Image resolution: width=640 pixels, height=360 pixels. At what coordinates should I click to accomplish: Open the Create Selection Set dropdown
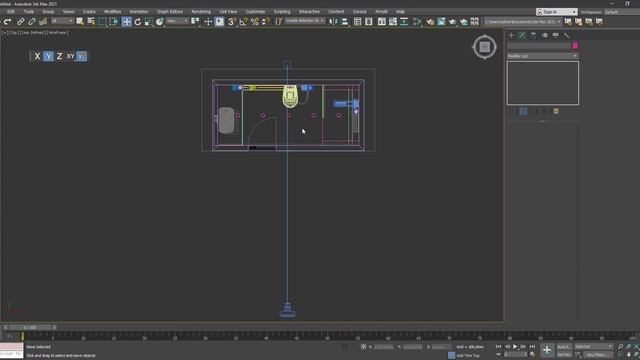[x=305, y=21]
